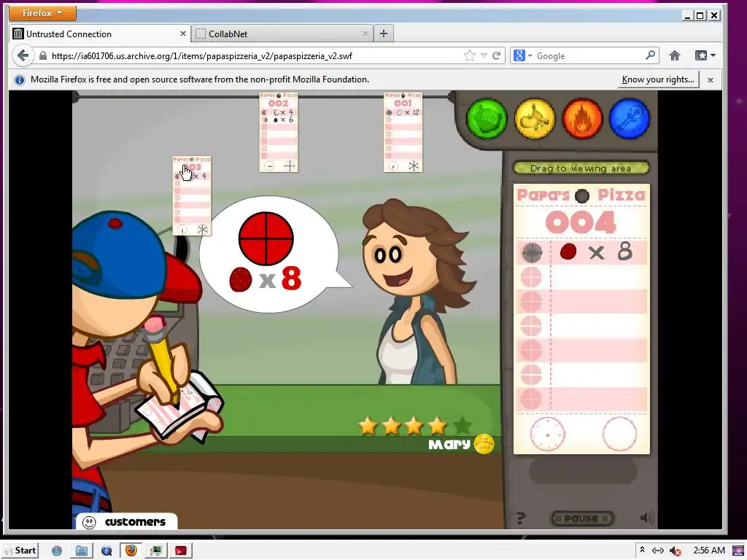
Task: Click the network tray icon
Action: click(658, 551)
